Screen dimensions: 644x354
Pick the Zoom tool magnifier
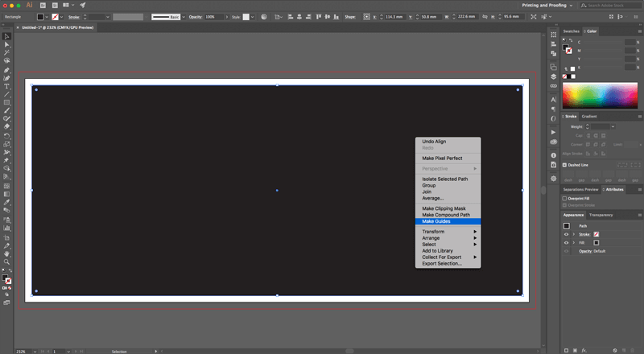point(6,261)
